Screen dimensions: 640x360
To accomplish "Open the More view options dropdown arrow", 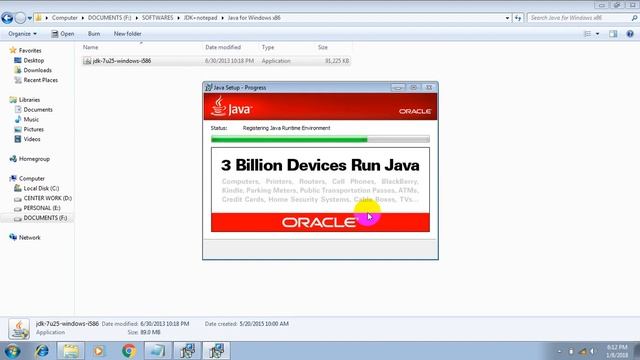I will pos(598,34).
